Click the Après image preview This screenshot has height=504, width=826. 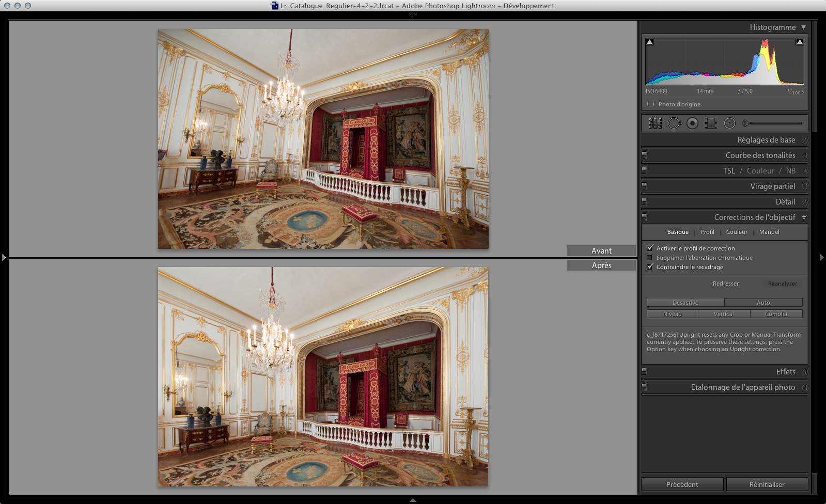[323, 376]
